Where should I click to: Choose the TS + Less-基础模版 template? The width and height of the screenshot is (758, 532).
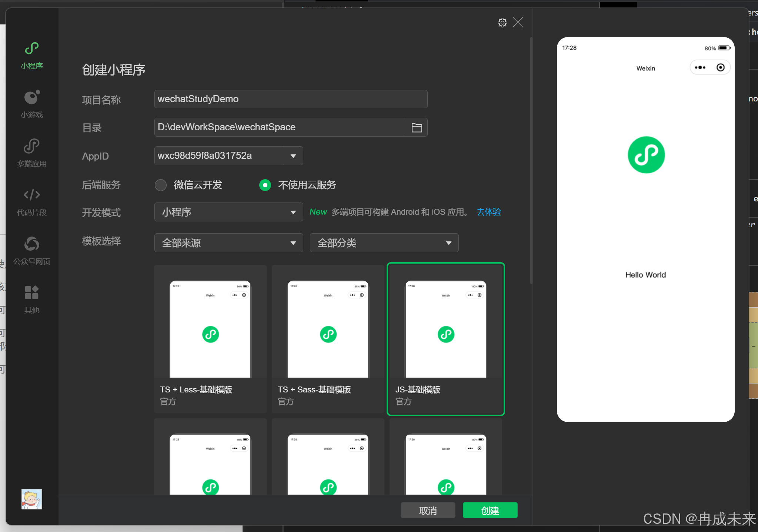tap(210, 339)
